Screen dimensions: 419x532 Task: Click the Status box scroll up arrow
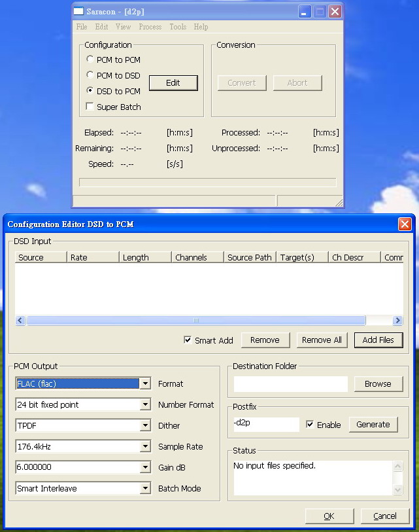click(398, 466)
